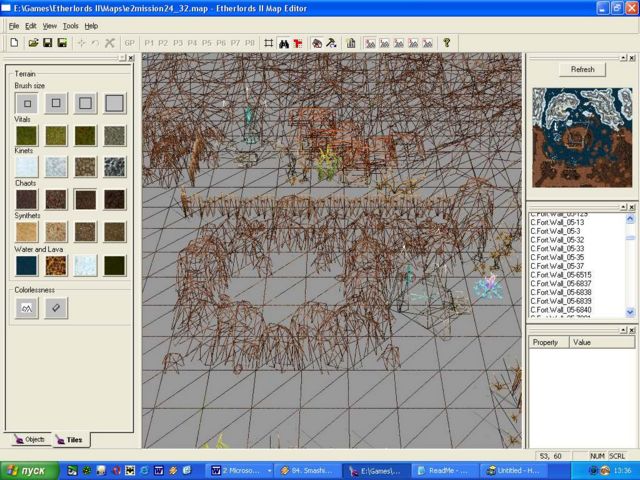Switch to the Objects tab

click(x=30, y=440)
